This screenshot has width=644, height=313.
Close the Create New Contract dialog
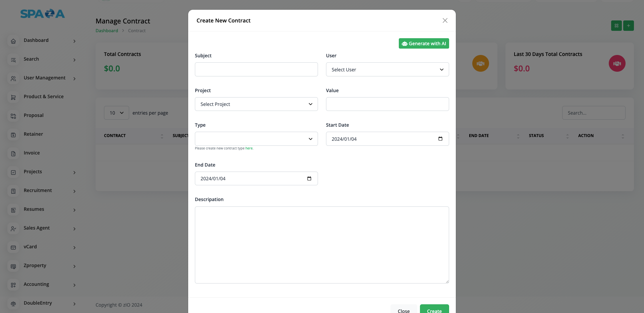[445, 21]
